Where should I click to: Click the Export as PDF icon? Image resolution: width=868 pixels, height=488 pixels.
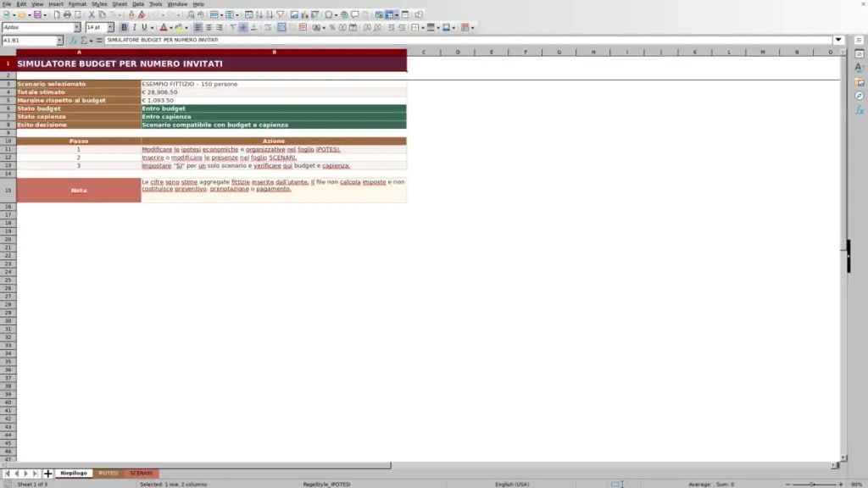57,15
